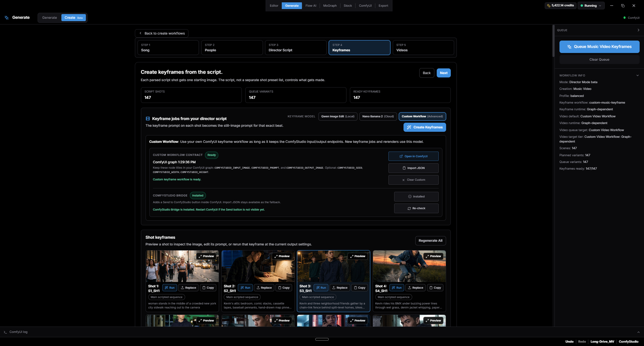Jump to Step 3 Director Script
The width and height of the screenshot is (644, 346).
pyautogui.click(x=296, y=48)
